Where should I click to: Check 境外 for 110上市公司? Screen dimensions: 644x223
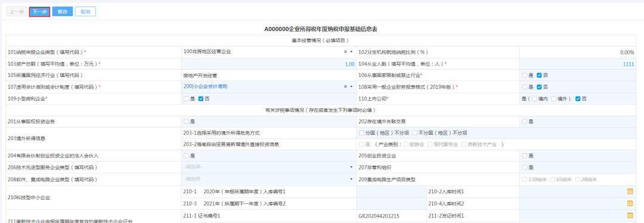pos(553,98)
